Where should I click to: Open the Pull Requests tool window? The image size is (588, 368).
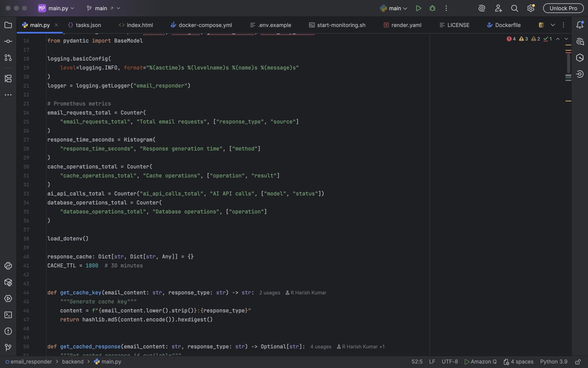8,57
